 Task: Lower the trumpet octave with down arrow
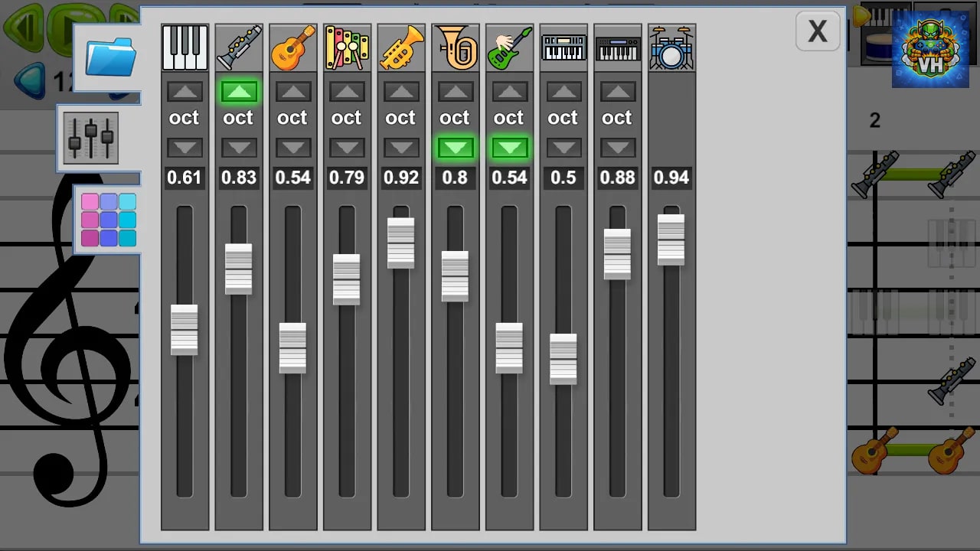click(401, 148)
